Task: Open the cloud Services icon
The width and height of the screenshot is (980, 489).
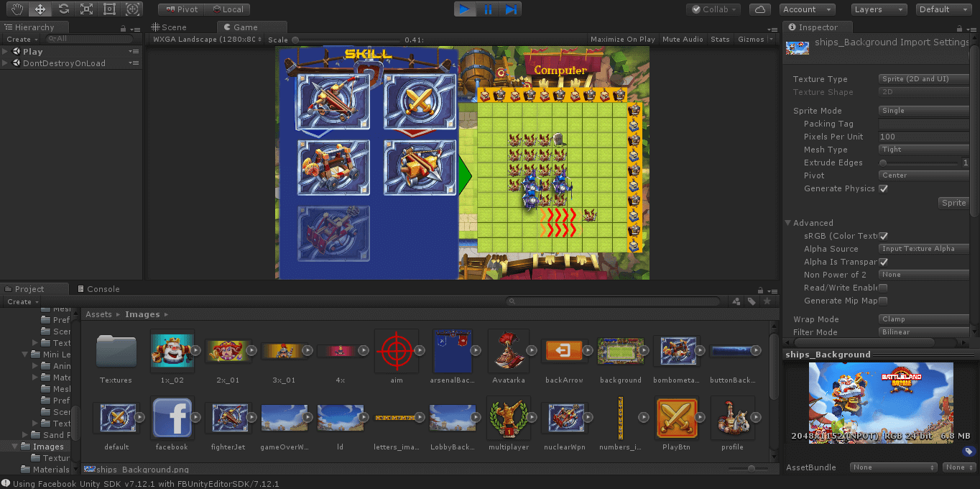Action: (760, 9)
